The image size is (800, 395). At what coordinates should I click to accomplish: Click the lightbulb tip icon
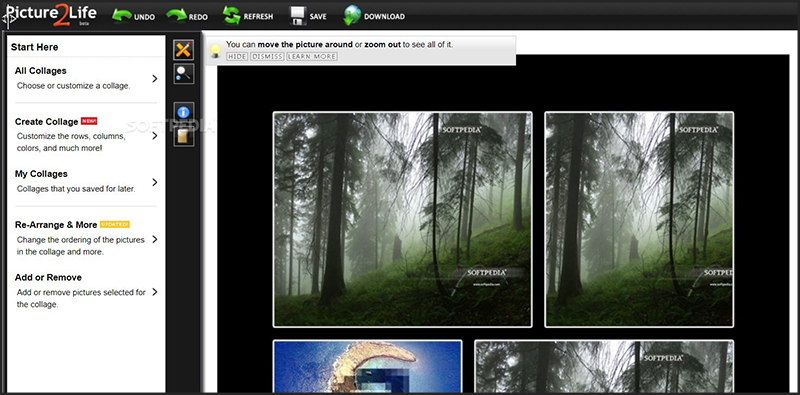(216, 50)
